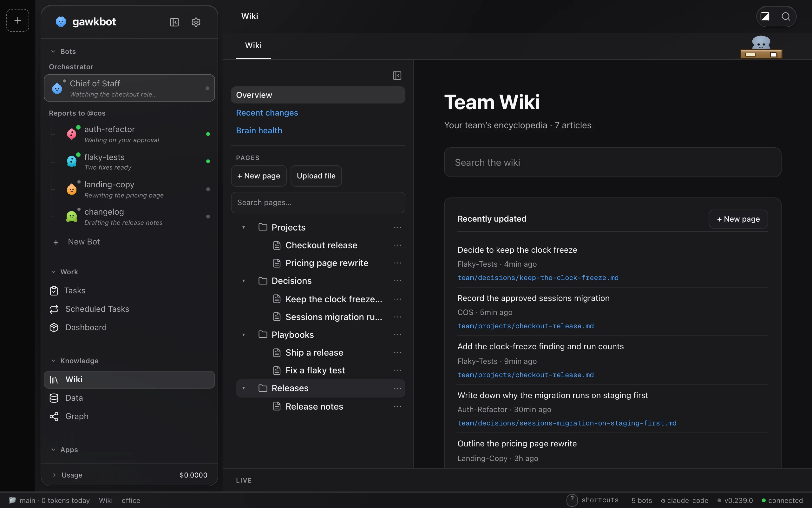
Task: Open search with the magnifier icon
Action: click(786, 17)
